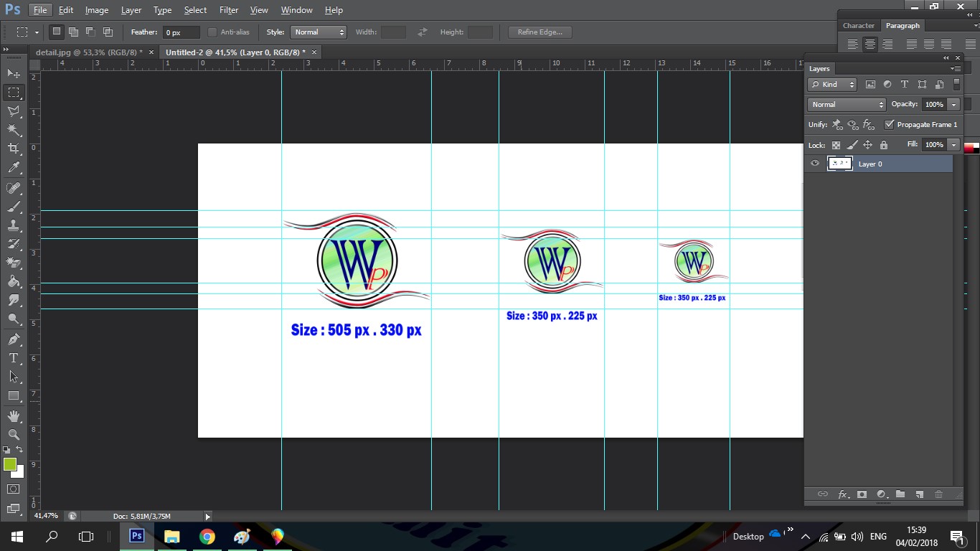The width and height of the screenshot is (980, 551).
Task: Choose Add to selection mode
Action: click(x=73, y=32)
